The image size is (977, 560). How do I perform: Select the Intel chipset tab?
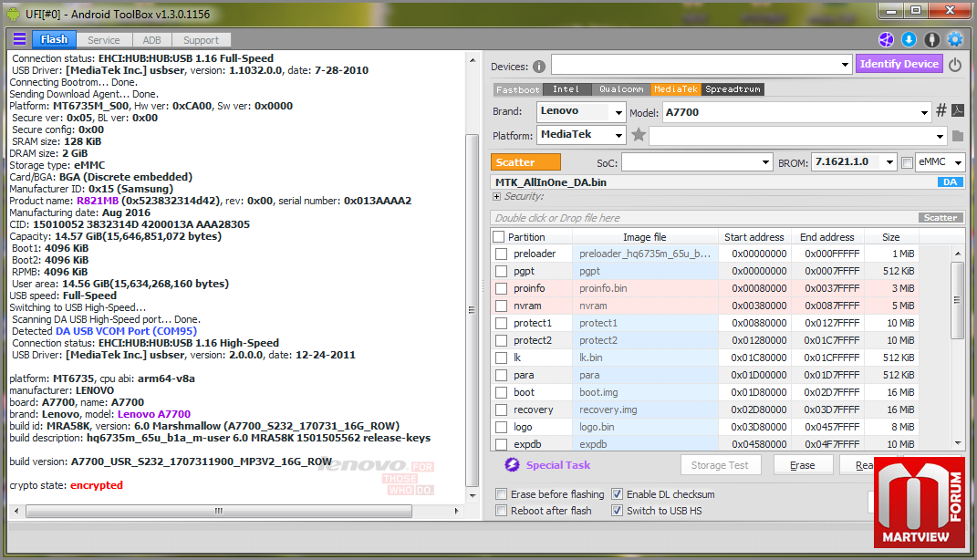(x=566, y=89)
